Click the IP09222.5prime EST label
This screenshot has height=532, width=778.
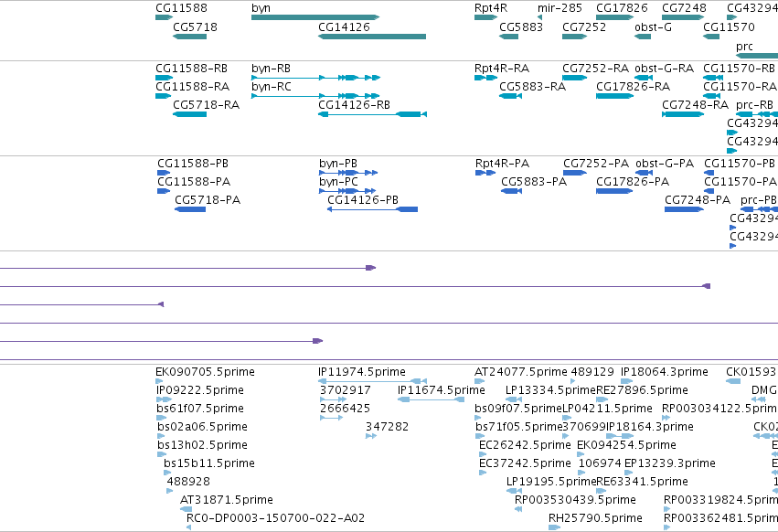[200, 390]
